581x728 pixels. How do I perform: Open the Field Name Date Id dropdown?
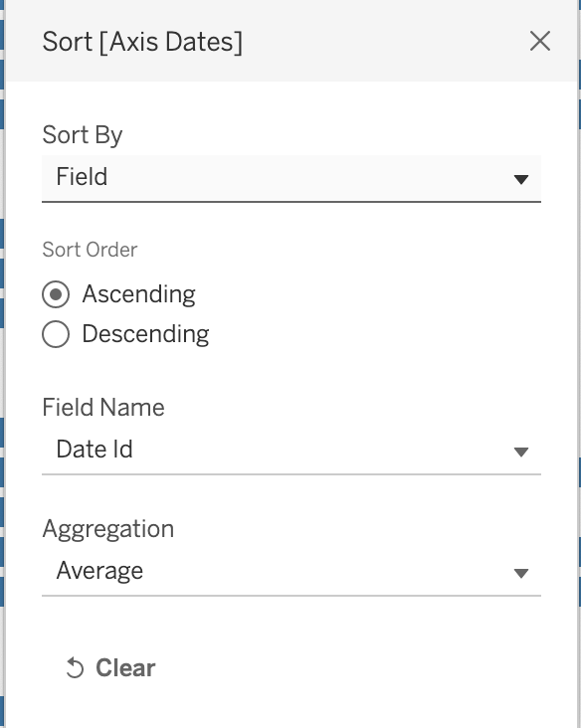pyautogui.click(x=291, y=451)
